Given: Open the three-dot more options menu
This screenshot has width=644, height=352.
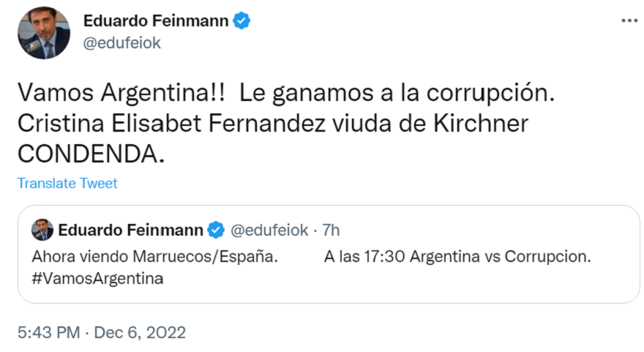Looking at the screenshot, I should click(629, 20).
